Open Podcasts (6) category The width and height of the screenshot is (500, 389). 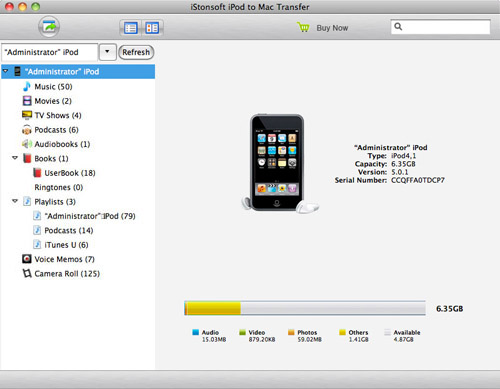(56, 130)
